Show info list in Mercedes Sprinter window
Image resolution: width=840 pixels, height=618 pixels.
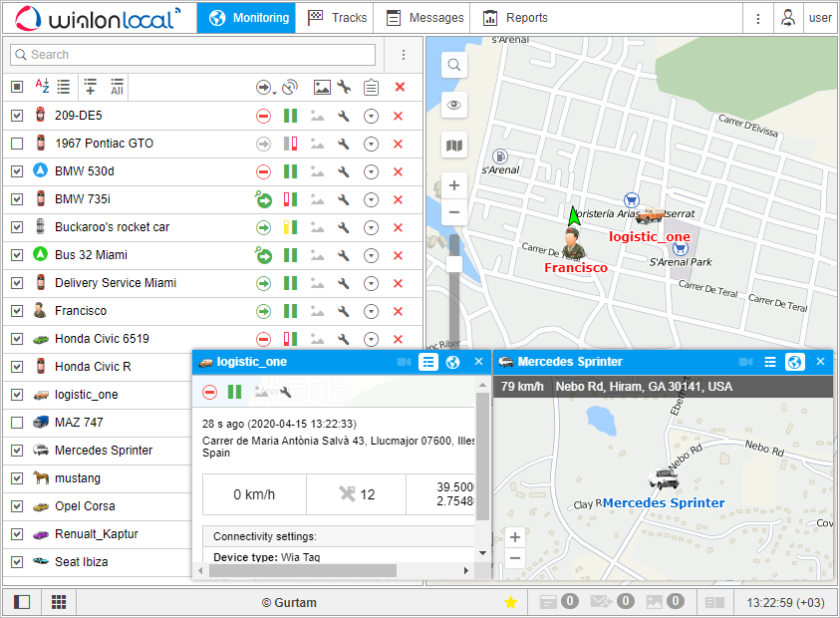769,363
